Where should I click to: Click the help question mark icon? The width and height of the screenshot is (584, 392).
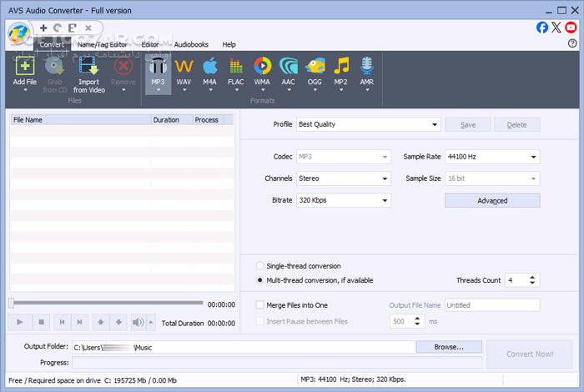click(572, 43)
